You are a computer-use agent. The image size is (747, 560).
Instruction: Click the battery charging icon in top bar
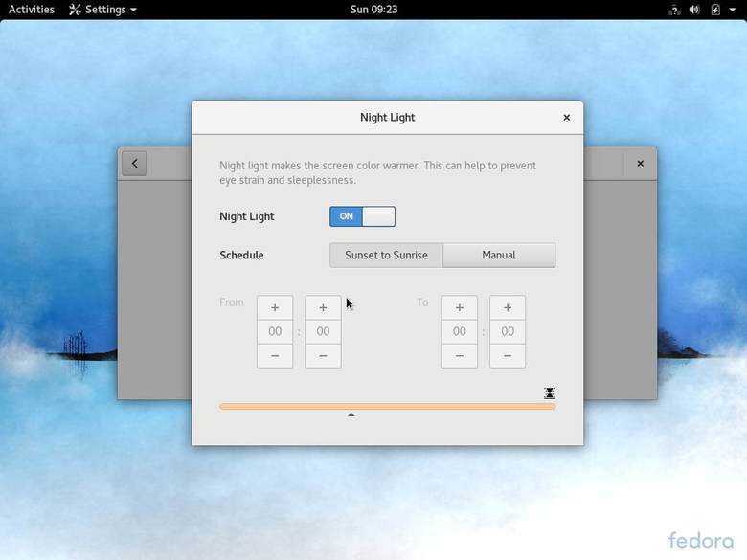point(714,10)
